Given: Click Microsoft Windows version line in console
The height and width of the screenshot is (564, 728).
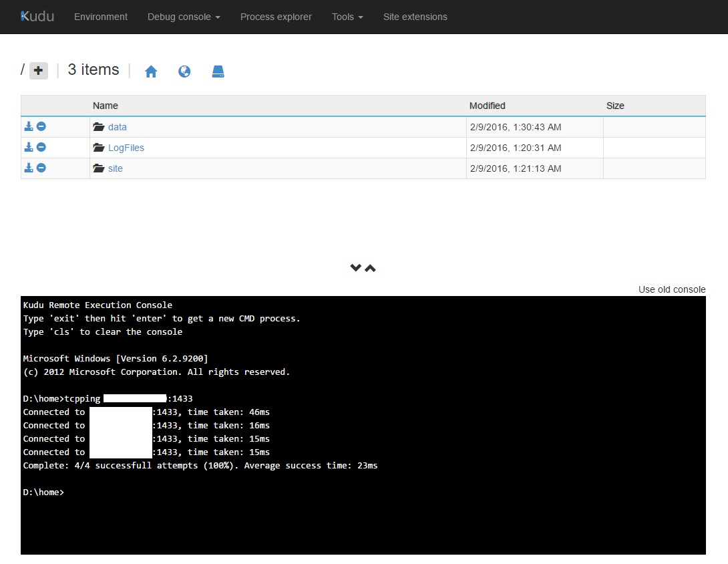Looking at the screenshot, I should [116, 359].
